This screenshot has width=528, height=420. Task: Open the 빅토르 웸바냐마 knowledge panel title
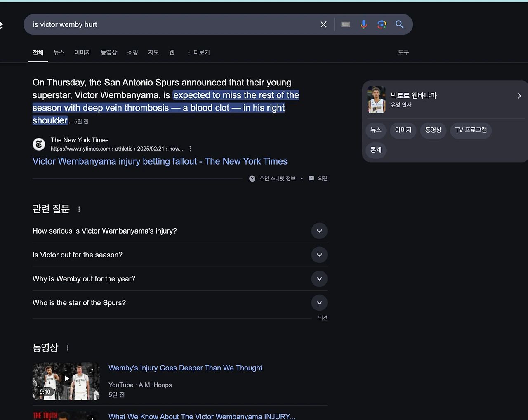pyautogui.click(x=414, y=96)
